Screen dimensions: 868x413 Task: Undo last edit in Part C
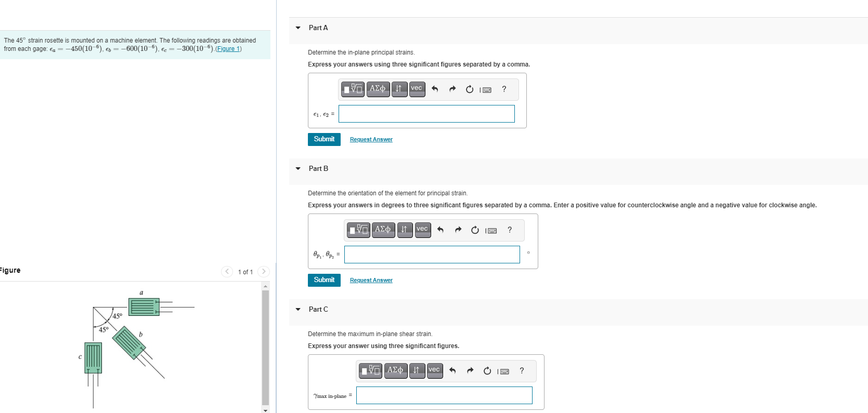tap(452, 371)
